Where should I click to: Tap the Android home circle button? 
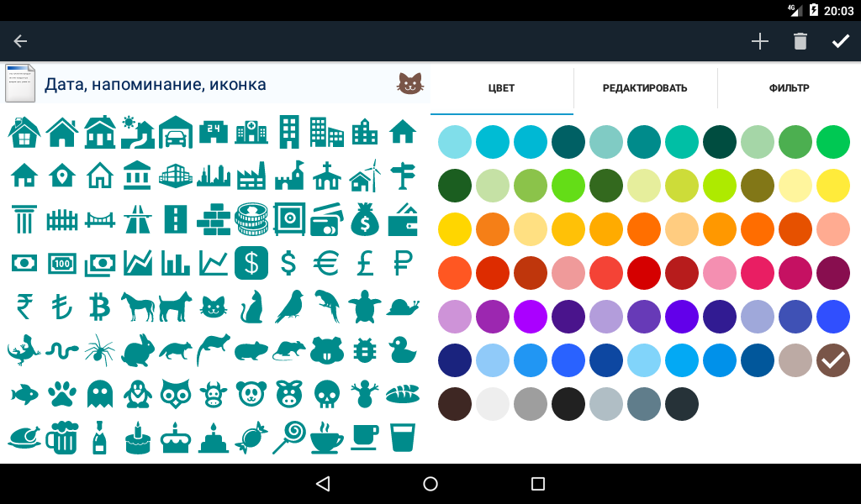[430, 484]
